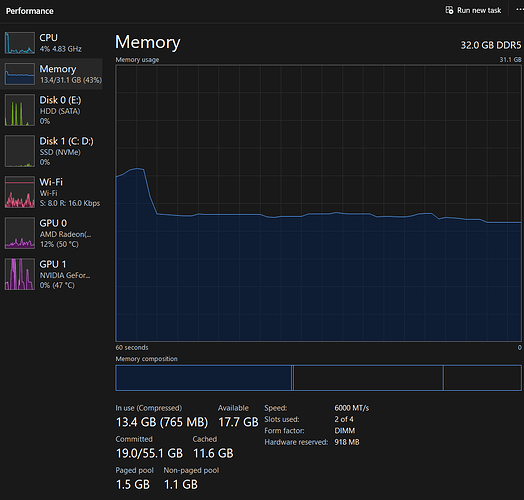Select the GPU 0 AMD Radeon graph icon

click(x=20, y=233)
